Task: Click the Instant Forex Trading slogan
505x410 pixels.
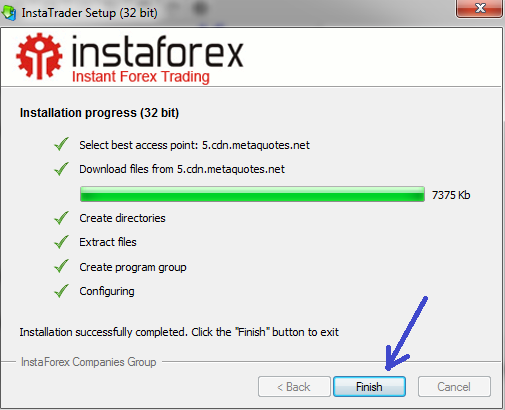Action: tap(141, 77)
